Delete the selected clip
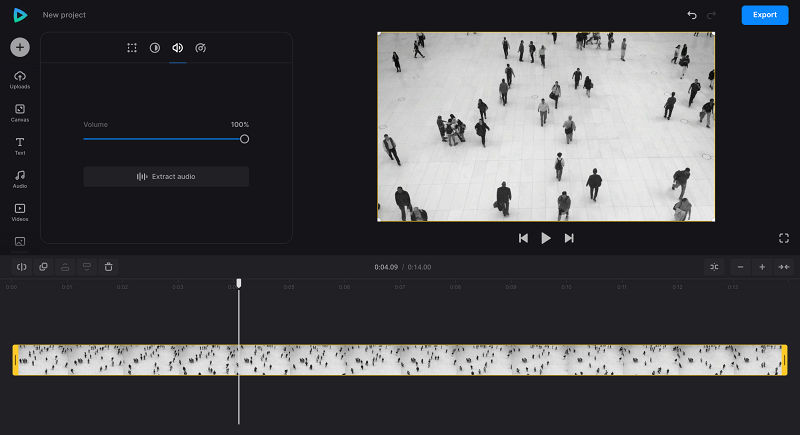The height and width of the screenshot is (435, 800). 108,267
